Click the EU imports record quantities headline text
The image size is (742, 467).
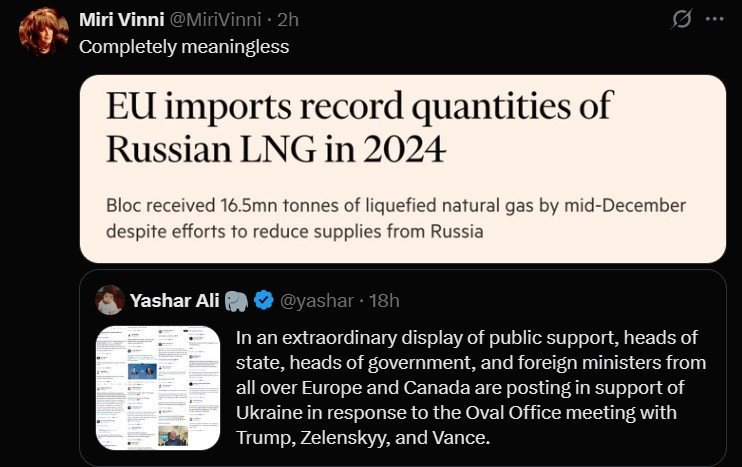360,106
